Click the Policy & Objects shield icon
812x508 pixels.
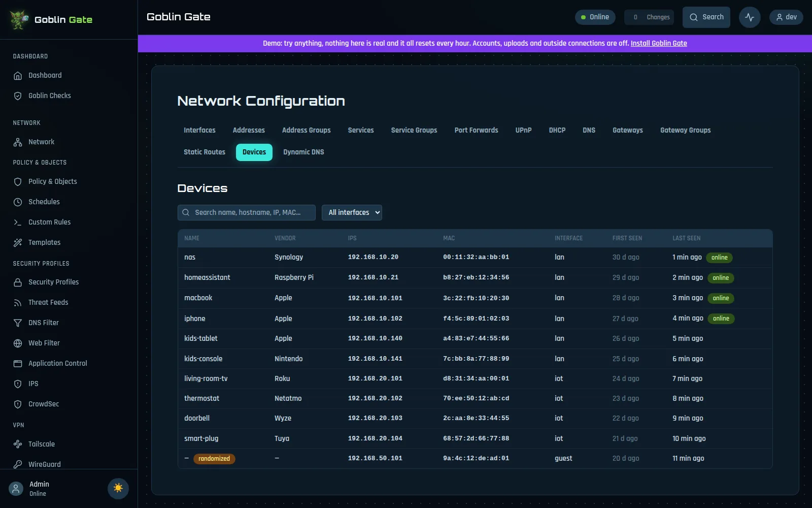point(18,182)
